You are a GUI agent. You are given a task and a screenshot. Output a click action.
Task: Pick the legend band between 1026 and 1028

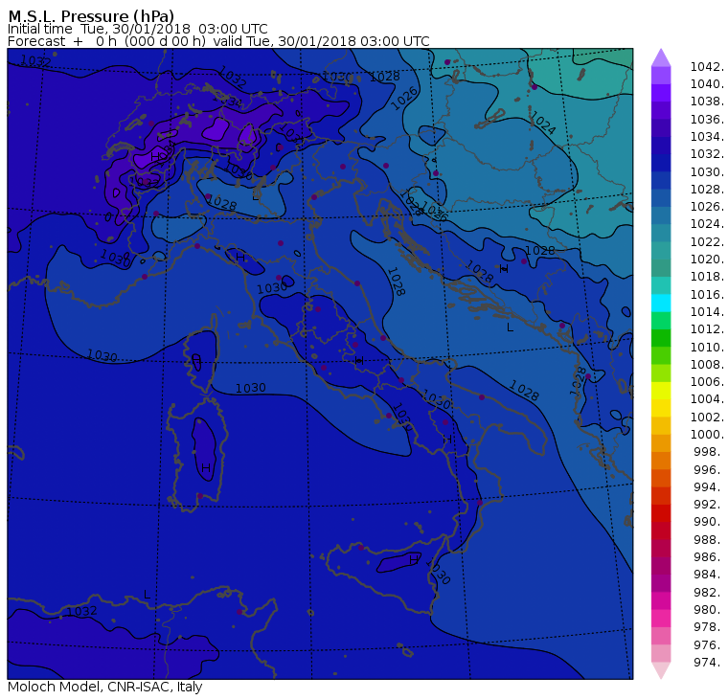(661, 198)
